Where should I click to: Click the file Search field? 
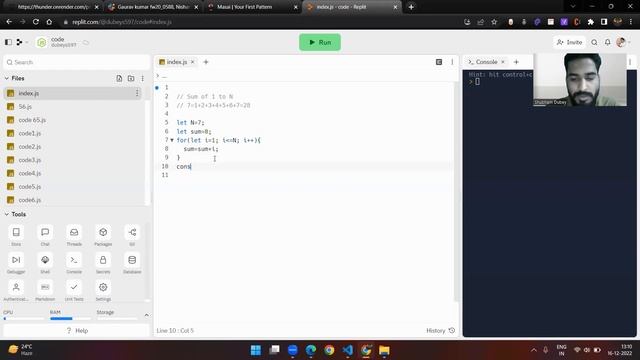(76, 62)
